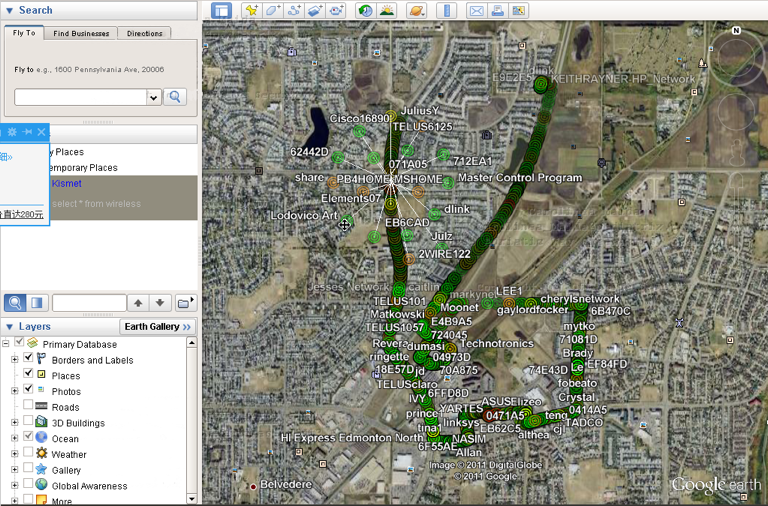Add a path from the toolbar
Image resolution: width=768 pixels, height=506 pixels.
(x=294, y=10)
